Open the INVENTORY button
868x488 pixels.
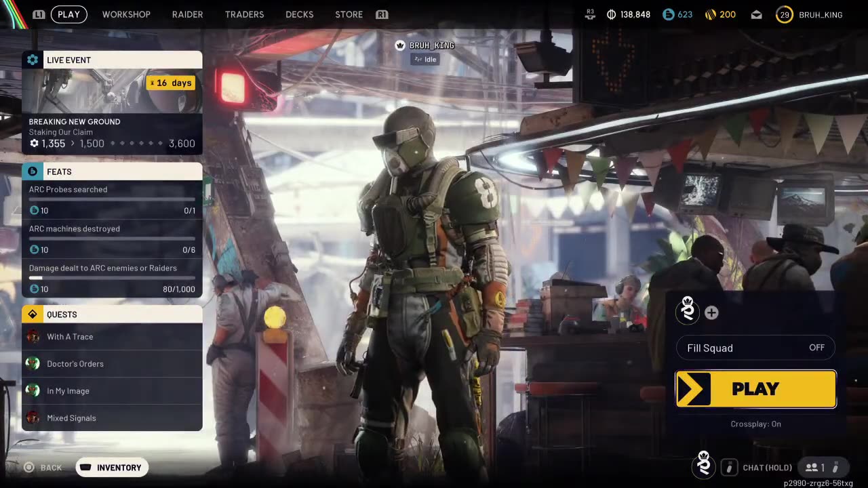point(112,468)
